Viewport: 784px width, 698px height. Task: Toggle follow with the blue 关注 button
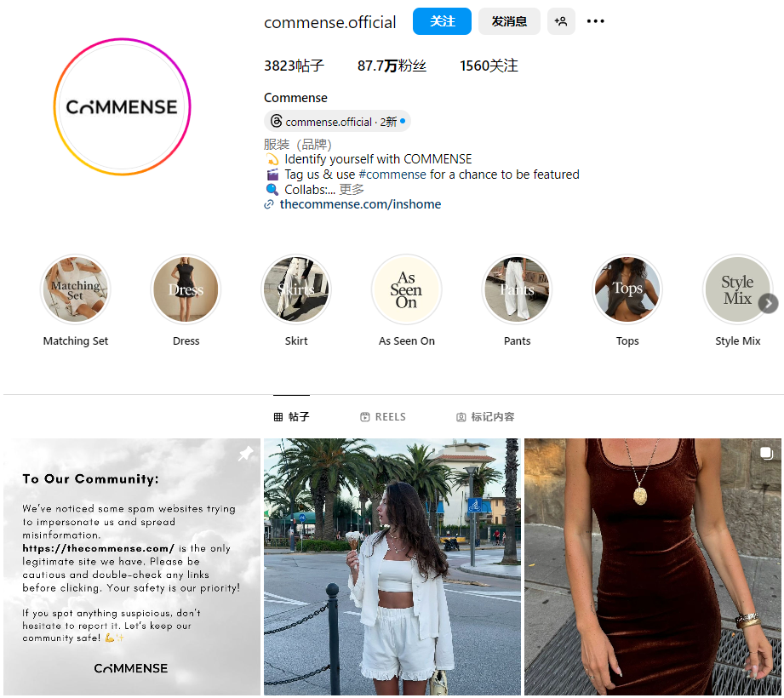442,21
